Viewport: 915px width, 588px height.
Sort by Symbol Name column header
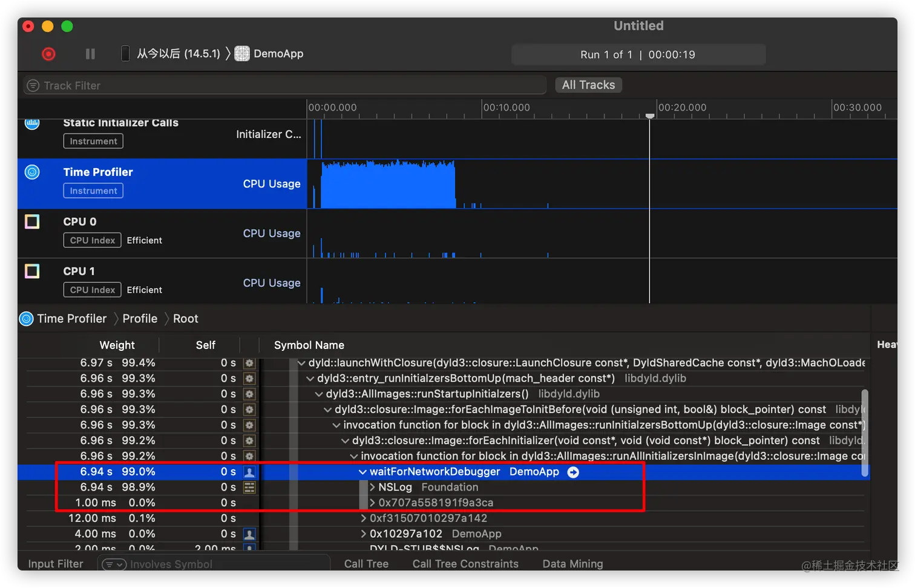309,345
